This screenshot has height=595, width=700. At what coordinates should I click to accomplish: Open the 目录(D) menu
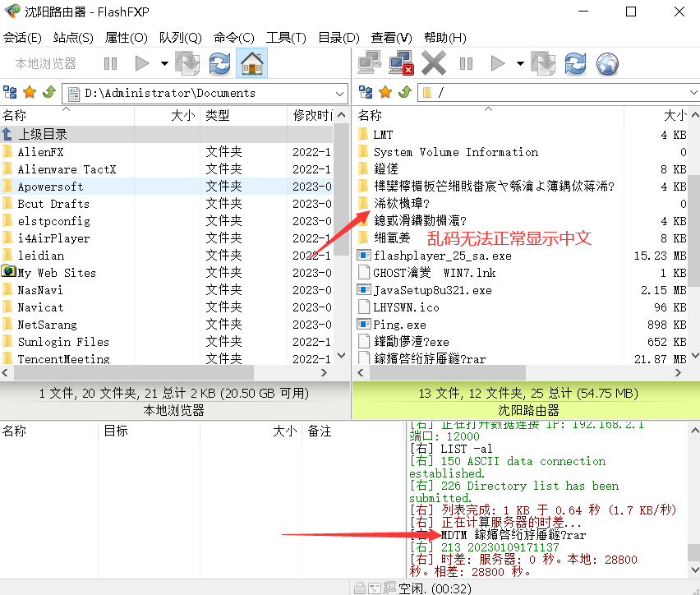click(x=338, y=38)
